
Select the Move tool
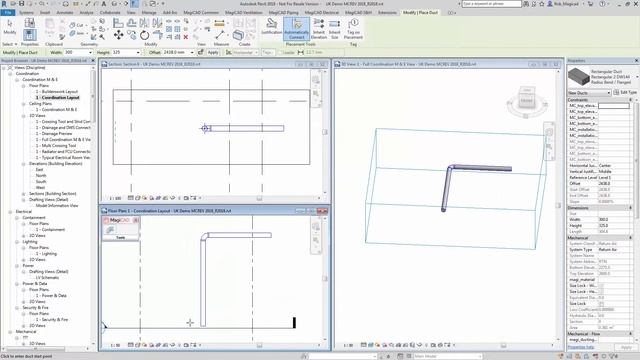click(x=118, y=35)
